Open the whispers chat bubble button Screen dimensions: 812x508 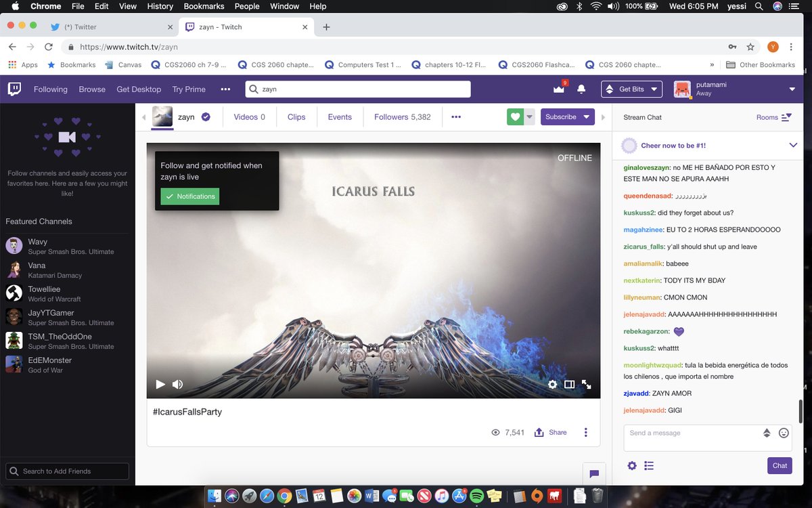[x=593, y=473]
